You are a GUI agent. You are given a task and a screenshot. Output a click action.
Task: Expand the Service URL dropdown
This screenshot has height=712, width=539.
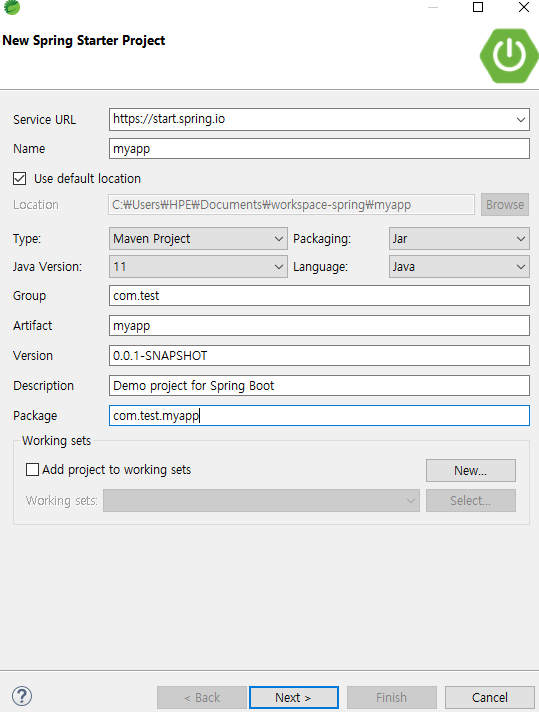click(x=520, y=119)
